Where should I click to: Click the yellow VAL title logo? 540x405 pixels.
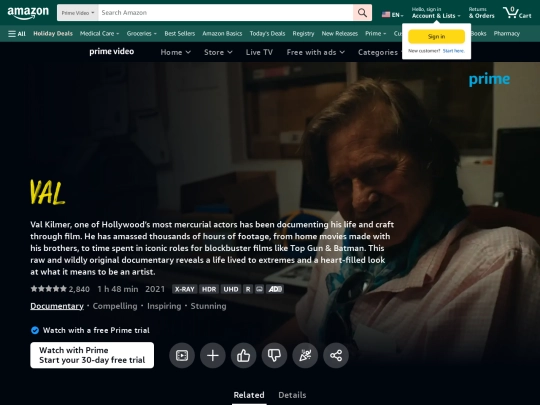tap(48, 192)
